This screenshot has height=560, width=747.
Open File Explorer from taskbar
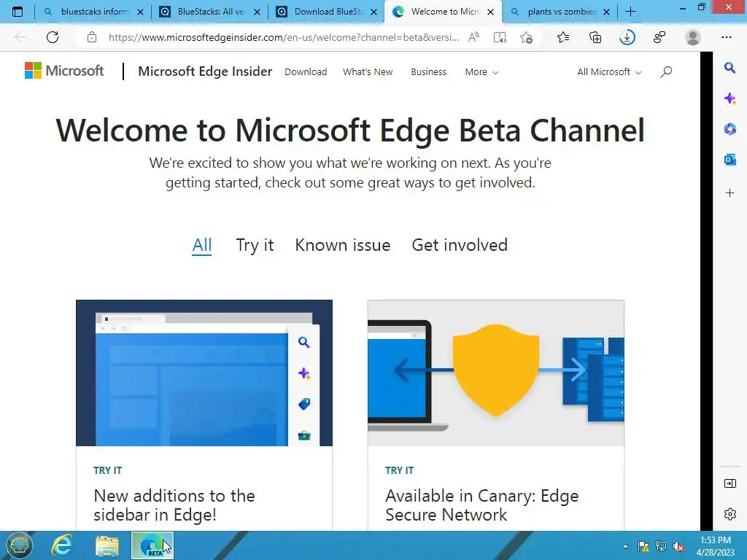[x=107, y=545]
